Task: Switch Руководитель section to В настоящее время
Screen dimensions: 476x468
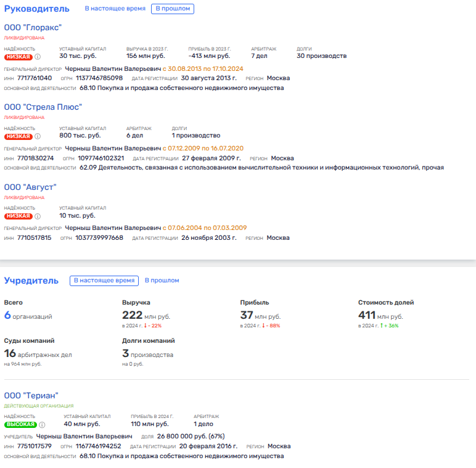Action: 115,9
